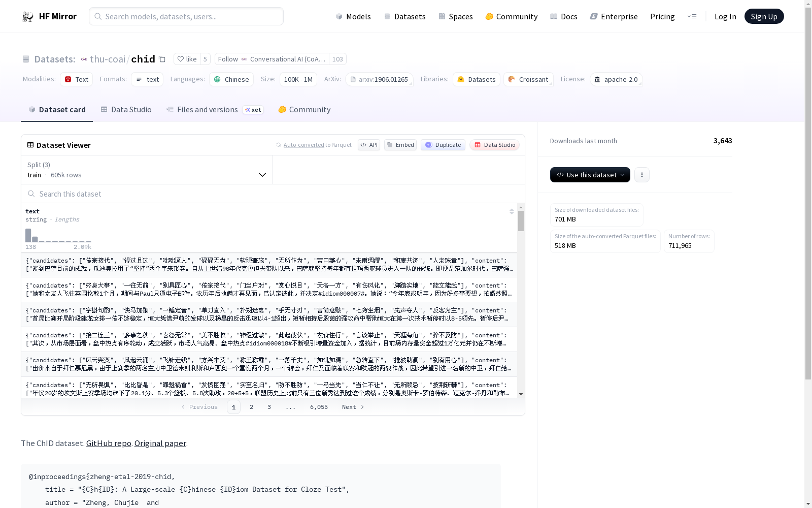Screen dimensions: 812x508
Task: Click the Log In link
Action: pyautogui.click(x=725, y=17)
